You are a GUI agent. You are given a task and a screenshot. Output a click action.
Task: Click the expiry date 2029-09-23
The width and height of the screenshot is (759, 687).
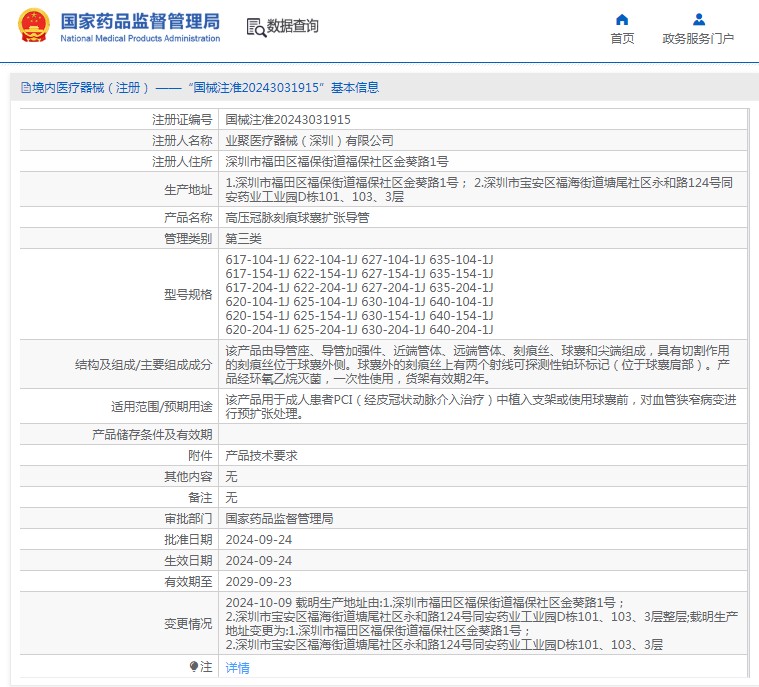coord(259,581)
